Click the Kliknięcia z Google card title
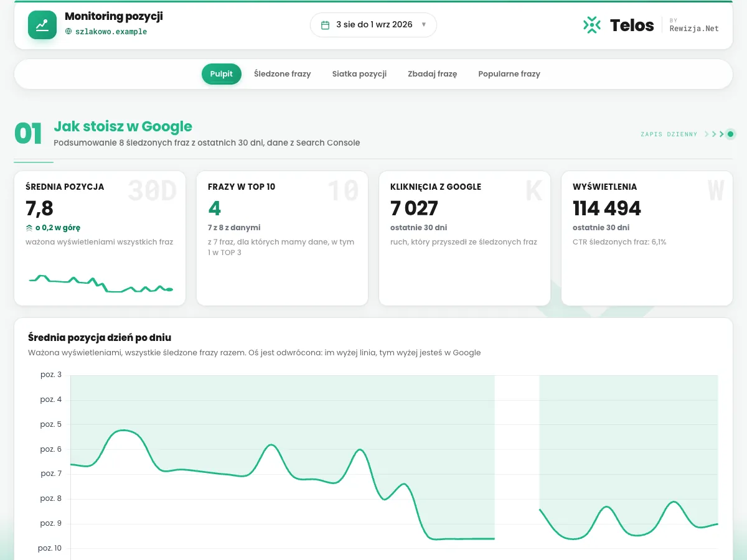 436,187
